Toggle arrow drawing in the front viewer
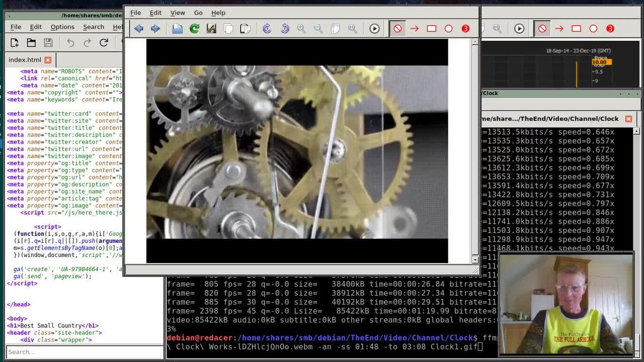The image size is (644, 362). coord(415,29)
